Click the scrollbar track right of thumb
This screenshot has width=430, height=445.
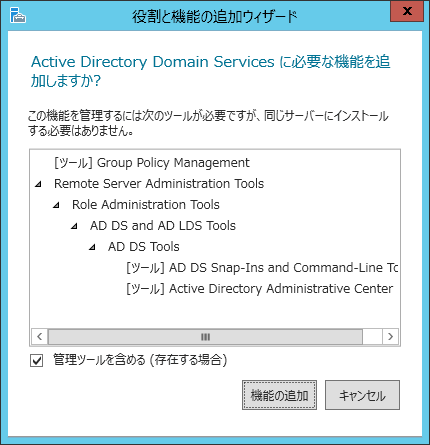372,337
